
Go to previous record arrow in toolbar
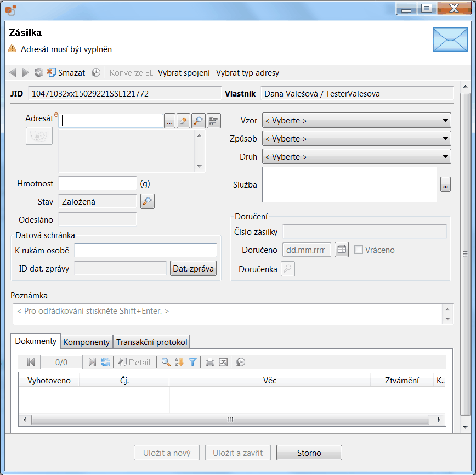13,72
